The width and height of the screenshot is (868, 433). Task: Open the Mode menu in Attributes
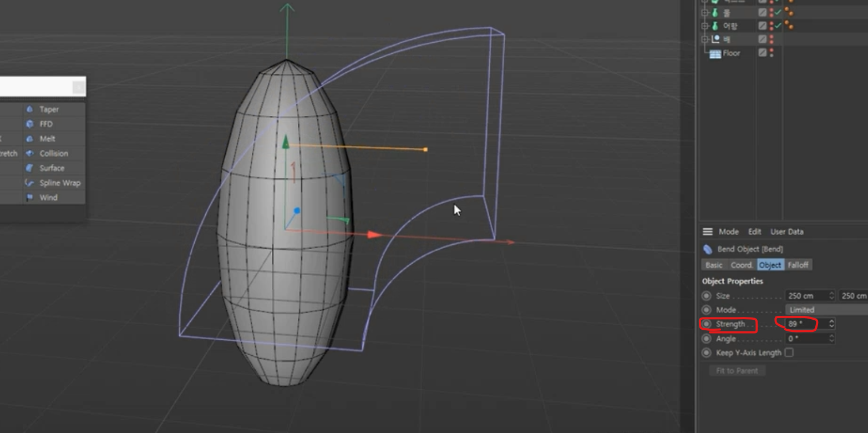[728, 231]
